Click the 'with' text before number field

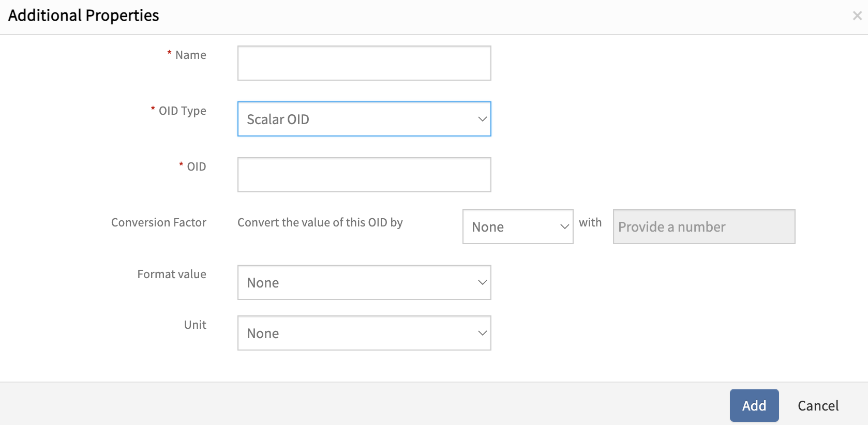(590, 222)
